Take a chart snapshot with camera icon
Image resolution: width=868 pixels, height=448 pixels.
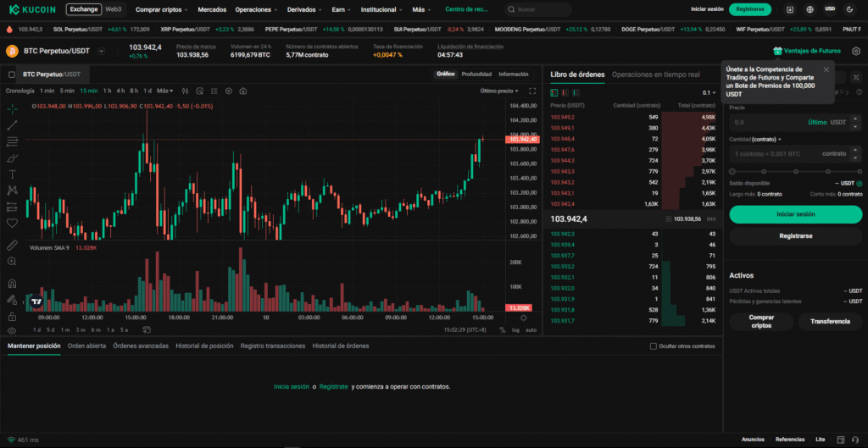click(242, 91)
